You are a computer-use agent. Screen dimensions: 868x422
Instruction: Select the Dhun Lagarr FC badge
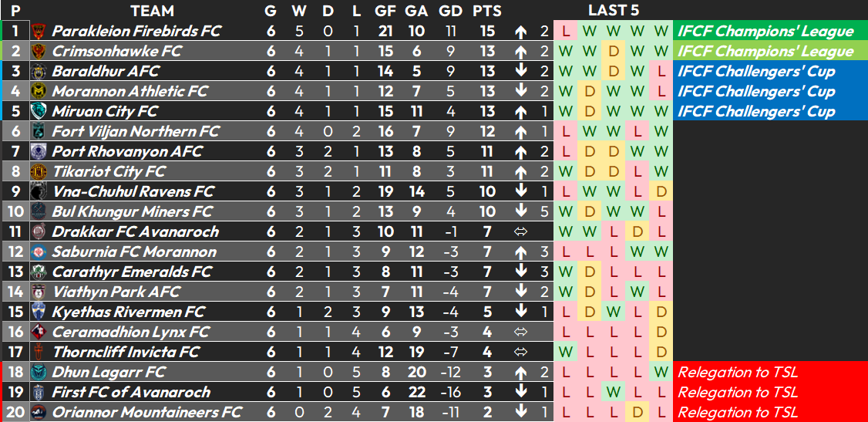39,372
